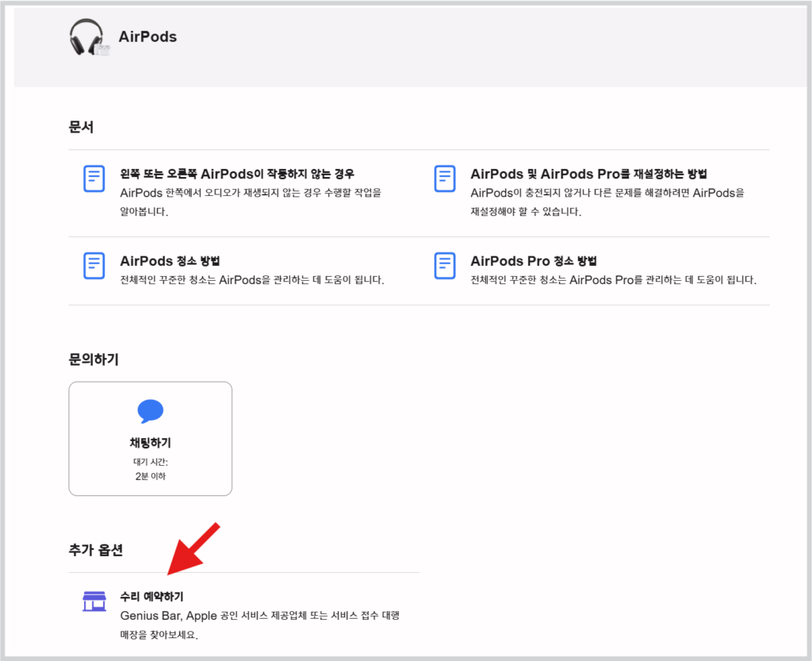The image size is (812, 661).
Task: Open '왼쪽 또는 오른쪽 AirPods이 작동하지 않는 경우' article
Action: (237, 174)
